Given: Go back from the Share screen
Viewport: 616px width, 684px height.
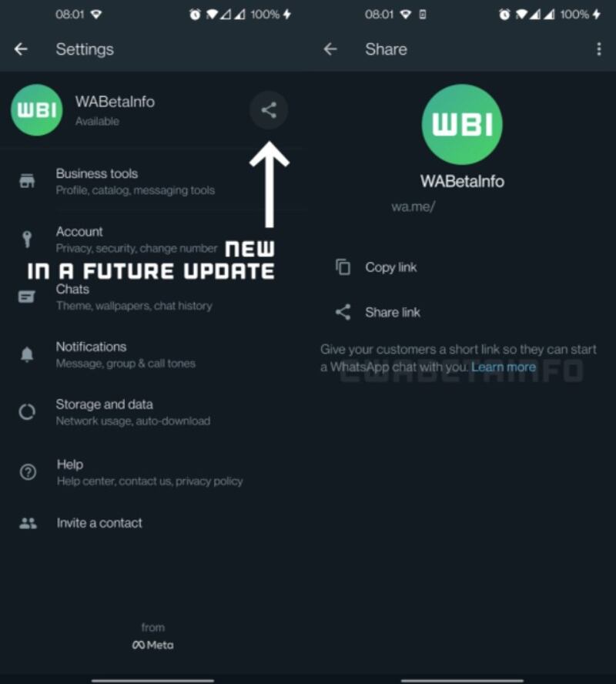Looking at the screenshot, I should (330, 49).
